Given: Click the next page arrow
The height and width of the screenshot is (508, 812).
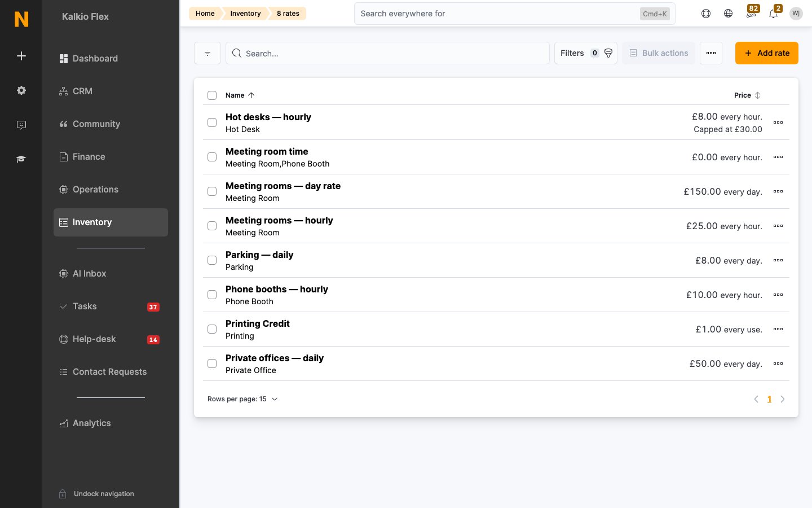Looking at the screenshot, I should point(783,399).
